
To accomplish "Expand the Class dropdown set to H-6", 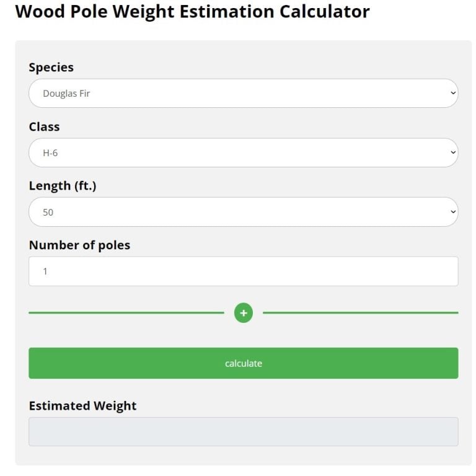I will [x=243, y=152].
